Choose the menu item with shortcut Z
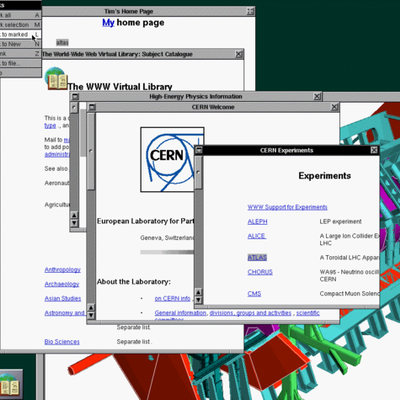 pyautogui.click(x=20, y=54)
